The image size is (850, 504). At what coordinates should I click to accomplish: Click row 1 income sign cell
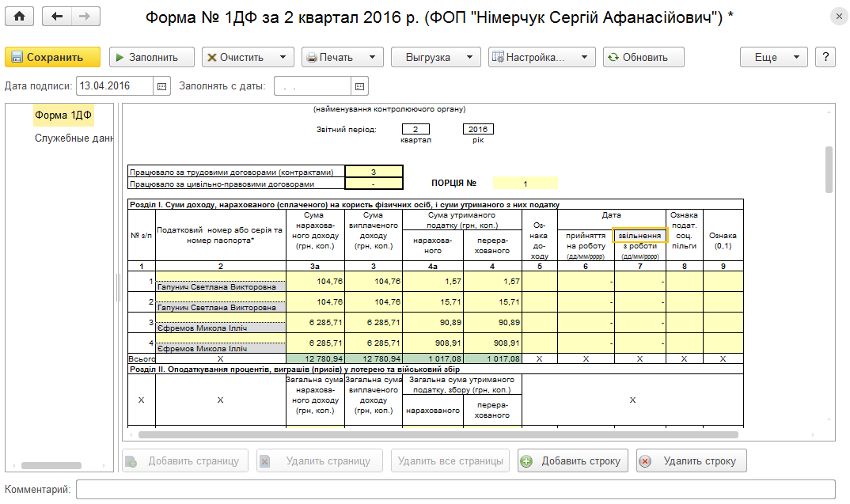click(540, 281)
